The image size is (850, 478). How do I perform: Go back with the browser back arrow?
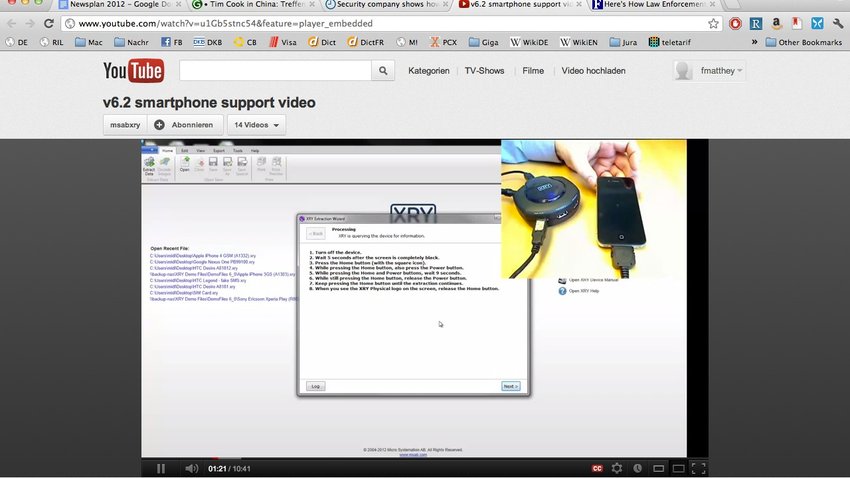[11, 24]
